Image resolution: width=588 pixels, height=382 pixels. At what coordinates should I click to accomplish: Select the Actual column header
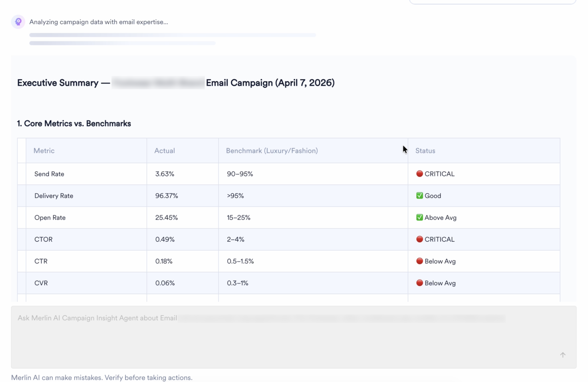pyautogui.click(x=165, y=151)
